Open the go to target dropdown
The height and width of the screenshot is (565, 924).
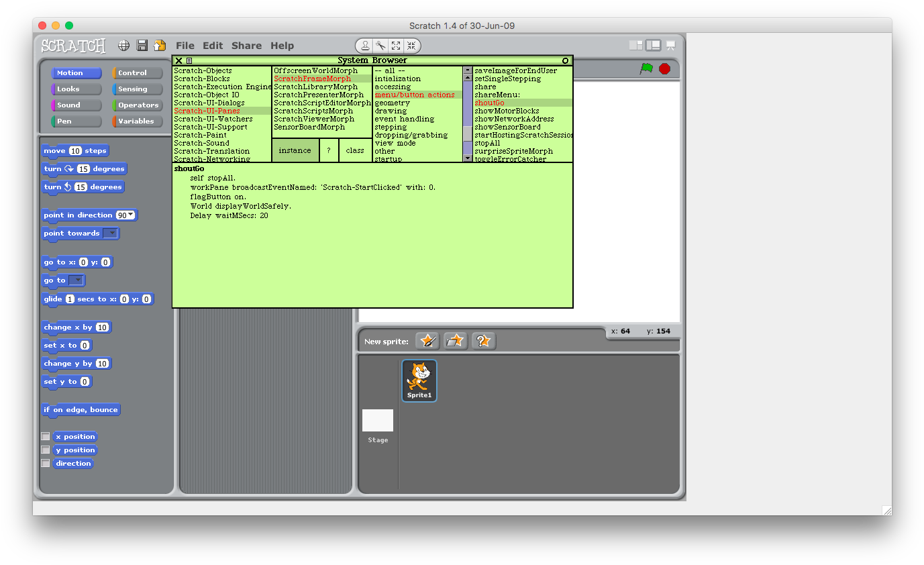(x=76, y=280)
